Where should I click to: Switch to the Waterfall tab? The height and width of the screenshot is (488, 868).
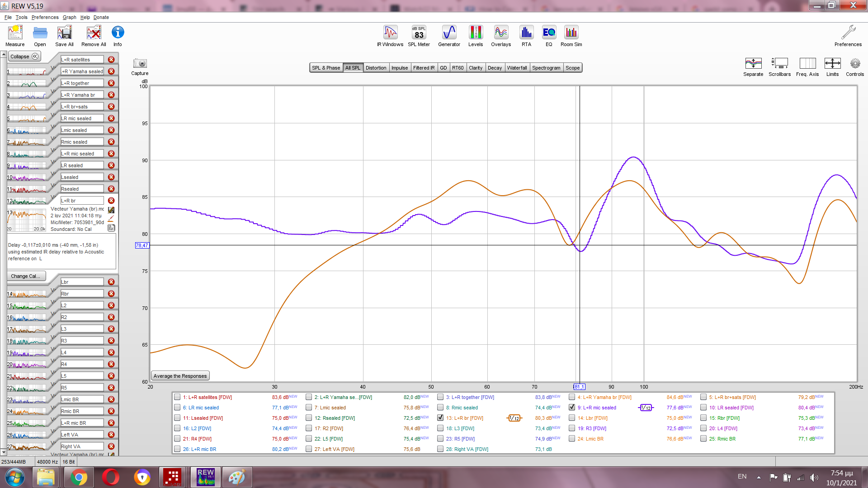(517, 68)
